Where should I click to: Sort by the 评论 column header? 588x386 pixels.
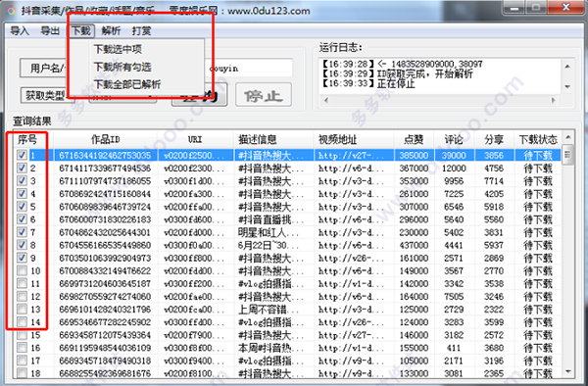coord(454,140)
